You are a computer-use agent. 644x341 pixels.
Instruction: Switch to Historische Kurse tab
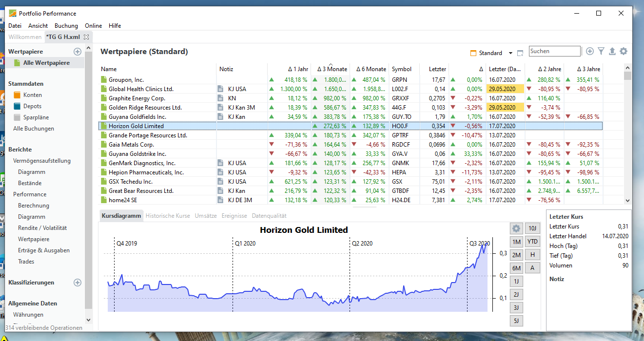click(168, 216)
